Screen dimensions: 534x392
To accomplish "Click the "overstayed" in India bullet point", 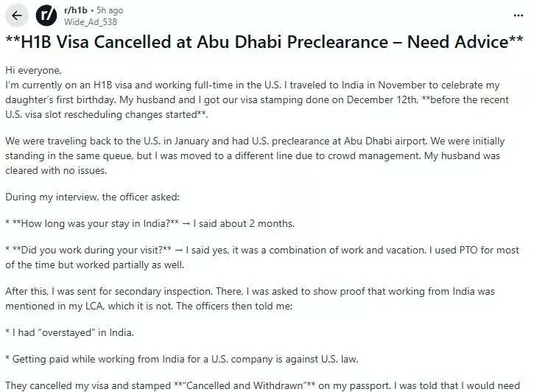I will coord(74,332).
